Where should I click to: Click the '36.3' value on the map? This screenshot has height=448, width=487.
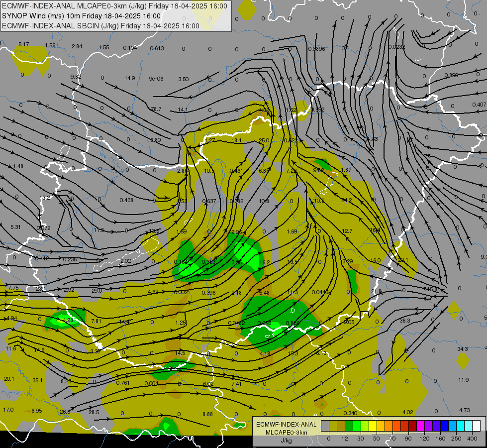click(x=405, y=321)
